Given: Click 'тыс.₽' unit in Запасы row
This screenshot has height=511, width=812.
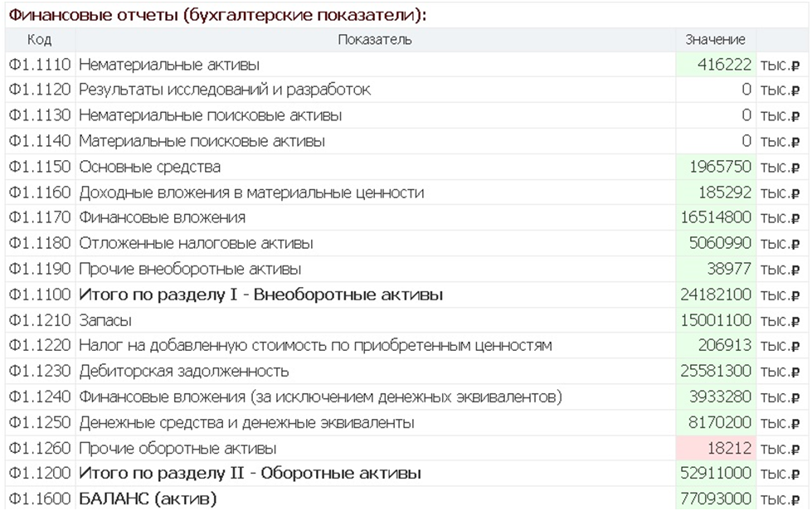Looking at the screenshot, I should pos(780,320).
